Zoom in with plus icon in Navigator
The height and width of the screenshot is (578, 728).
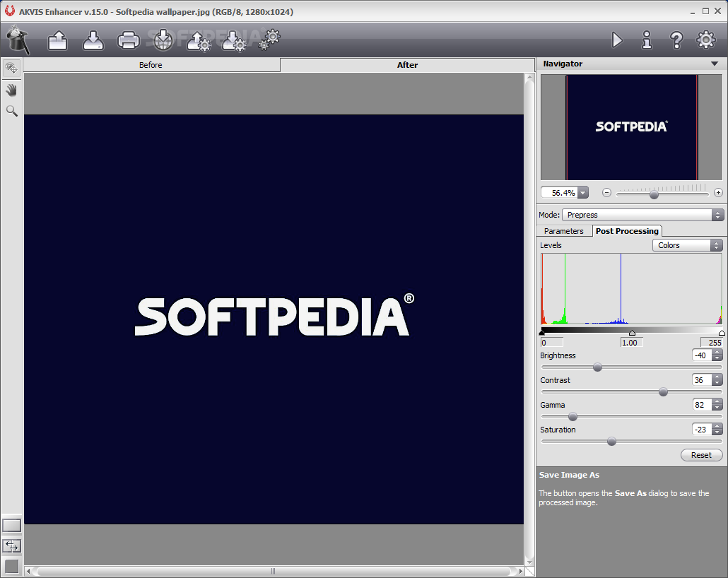click(718, 193)
